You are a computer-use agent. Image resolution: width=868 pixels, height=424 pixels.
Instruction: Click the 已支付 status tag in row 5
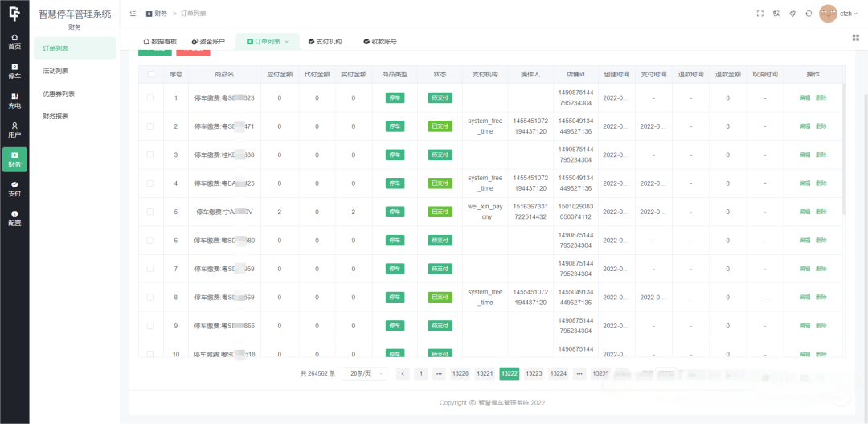tap(440, 212)
